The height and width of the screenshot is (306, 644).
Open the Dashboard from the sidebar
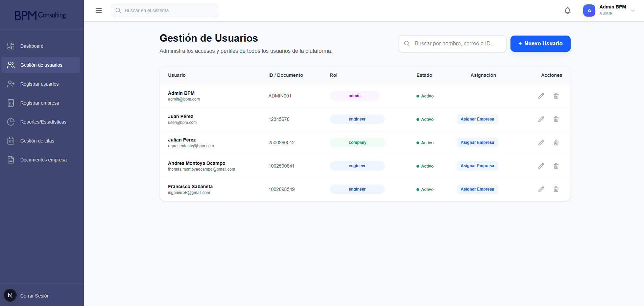pyautogui.click(x=31, y=46)
